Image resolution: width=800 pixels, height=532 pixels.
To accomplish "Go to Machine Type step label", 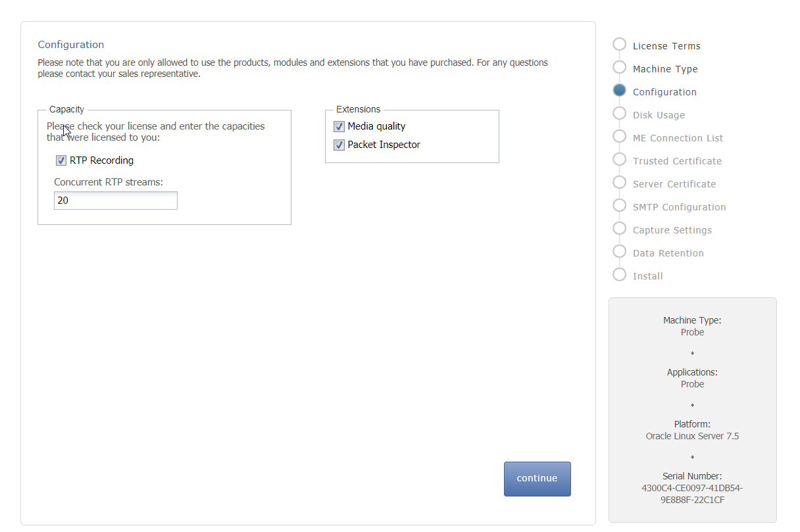I will coord(665,69).
